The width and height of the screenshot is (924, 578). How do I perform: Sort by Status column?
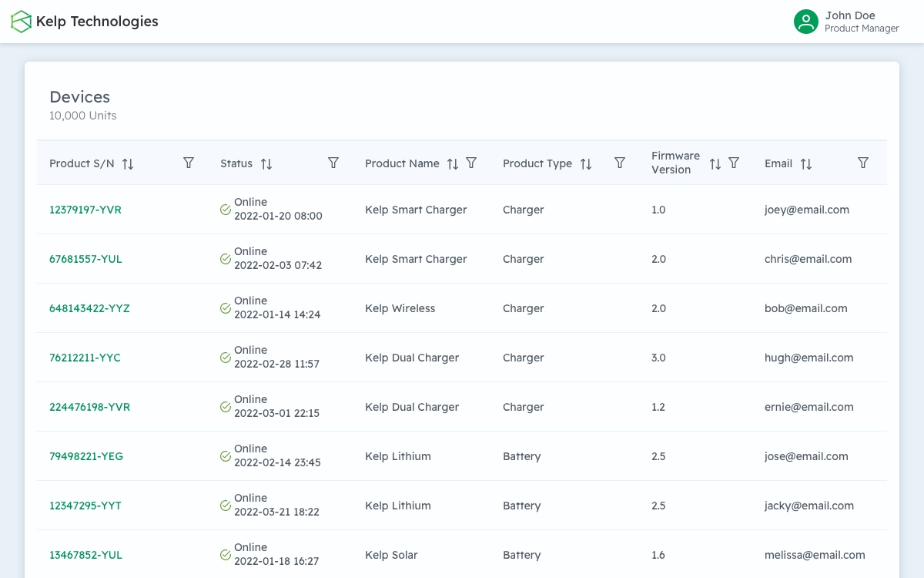266,163
